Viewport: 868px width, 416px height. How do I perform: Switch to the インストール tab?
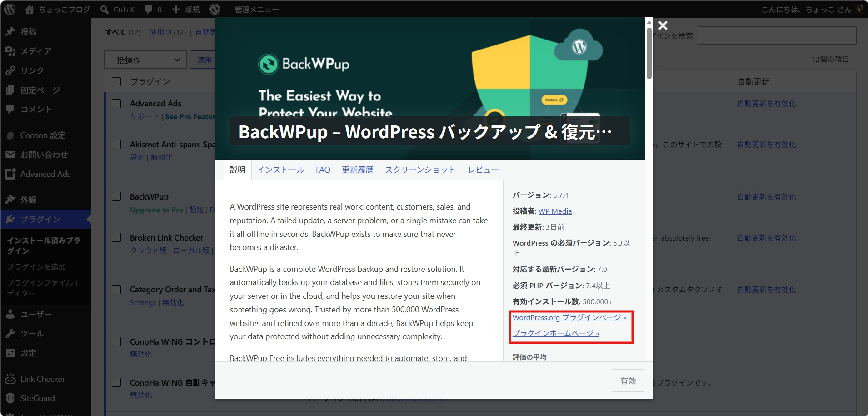280,170
